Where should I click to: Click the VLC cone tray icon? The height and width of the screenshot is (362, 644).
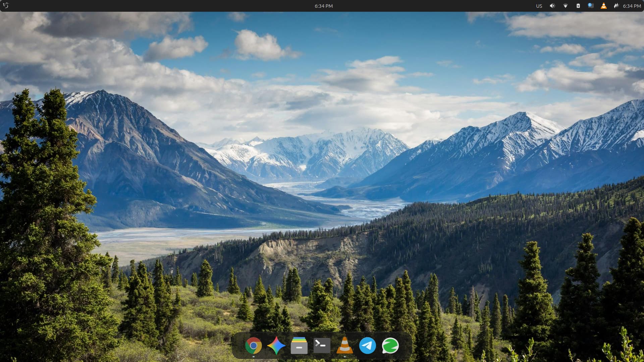coord(603,6)
